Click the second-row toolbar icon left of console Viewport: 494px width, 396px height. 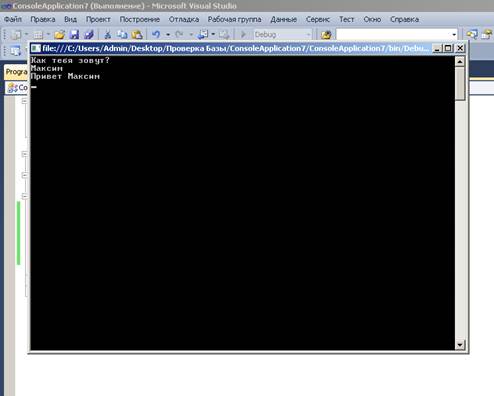point(15,51)
